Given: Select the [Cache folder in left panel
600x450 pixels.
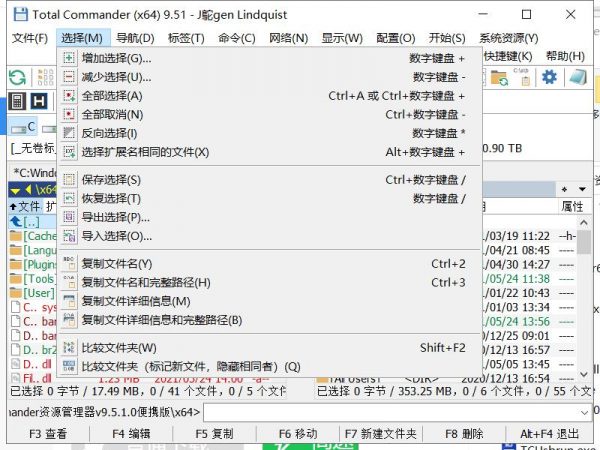Looking at the screenshot, I should [33, 236].
